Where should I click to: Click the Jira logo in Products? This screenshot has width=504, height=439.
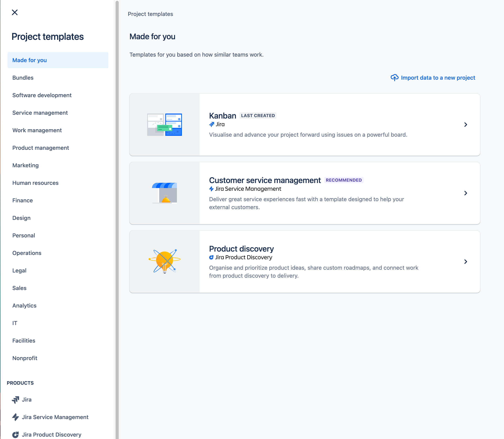(x=15, y=400)
